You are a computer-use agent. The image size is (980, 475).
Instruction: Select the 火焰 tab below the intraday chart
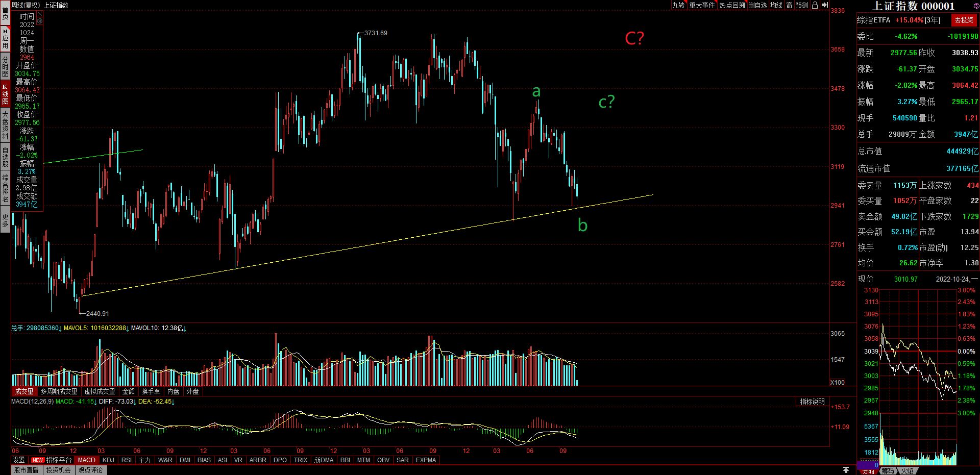tap(907, 470)
